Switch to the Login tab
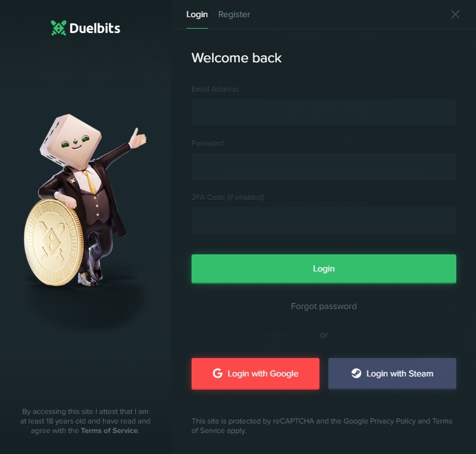 197,14
